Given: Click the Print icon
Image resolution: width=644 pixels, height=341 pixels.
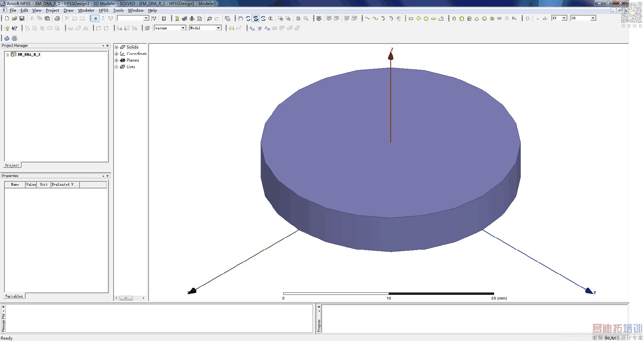Looking at the screenshot, I should 57,19.
